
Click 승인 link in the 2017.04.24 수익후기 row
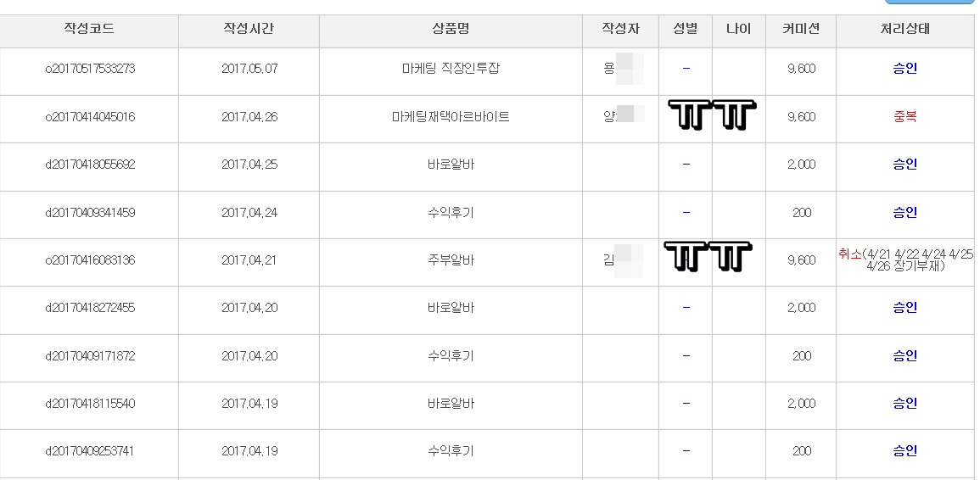click(904, 213)
